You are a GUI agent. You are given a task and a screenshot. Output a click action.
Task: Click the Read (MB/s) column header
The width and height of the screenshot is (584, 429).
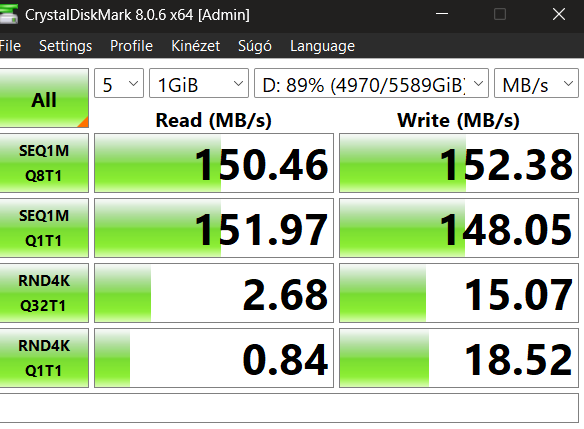tap(214, 120)
